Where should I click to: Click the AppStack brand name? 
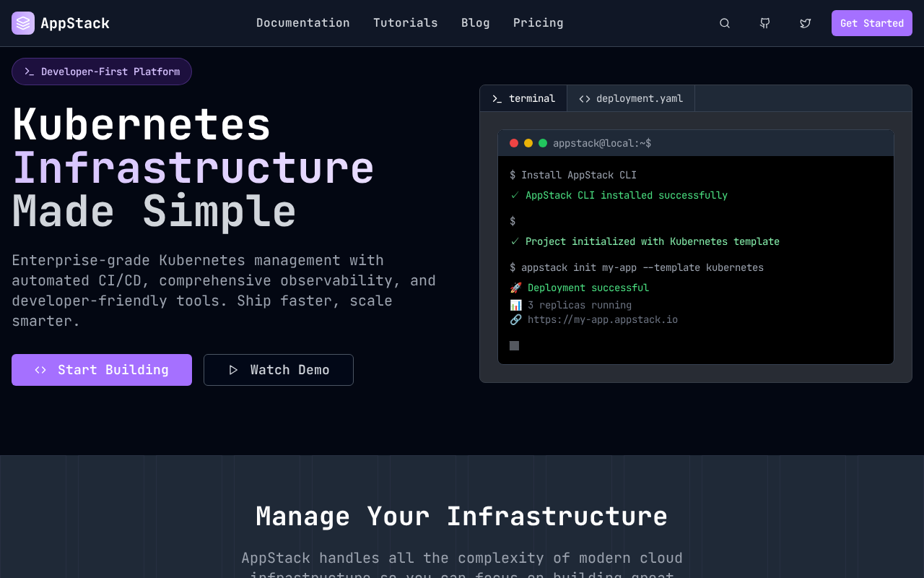pos(75,23)
